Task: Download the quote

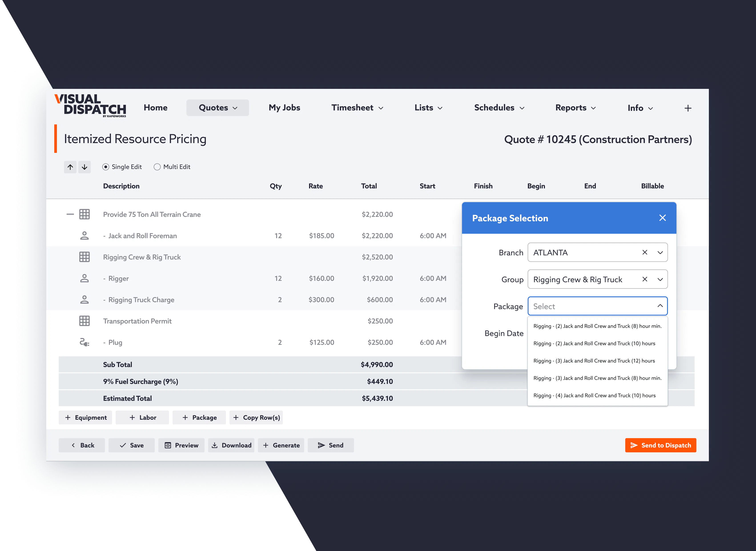Action: click(231, 445)
